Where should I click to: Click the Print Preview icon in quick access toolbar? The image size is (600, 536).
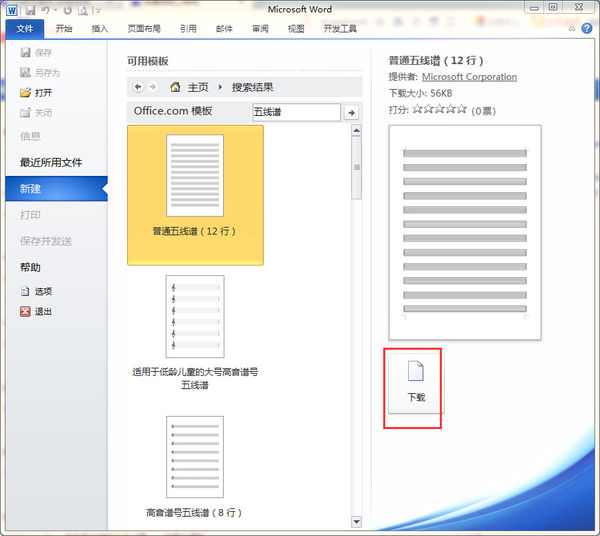point(83,10)
